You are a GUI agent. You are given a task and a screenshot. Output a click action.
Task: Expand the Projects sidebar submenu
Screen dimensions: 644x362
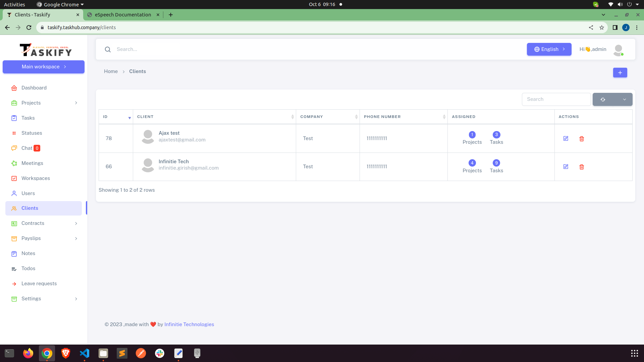[76, 103]
